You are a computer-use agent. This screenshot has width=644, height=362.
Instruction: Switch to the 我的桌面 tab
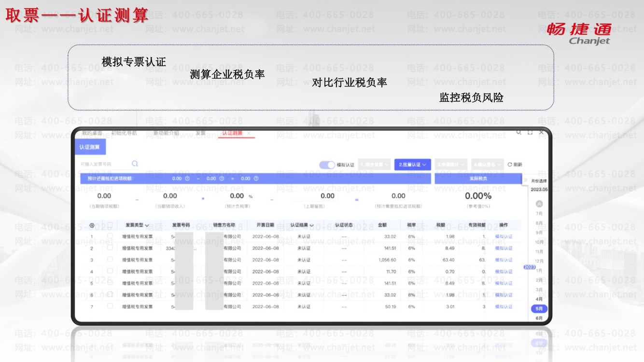92,133
